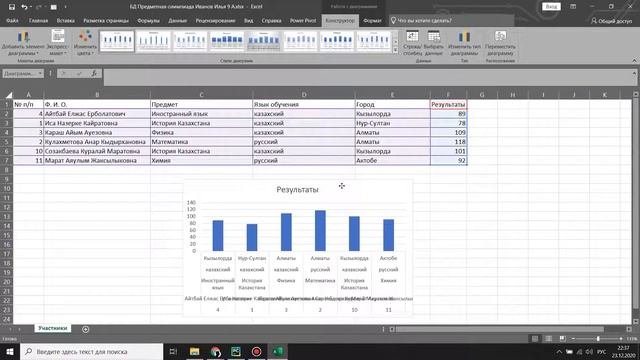
Task: Click the Excel icon on the taskbar
Action: click(278, 351)
